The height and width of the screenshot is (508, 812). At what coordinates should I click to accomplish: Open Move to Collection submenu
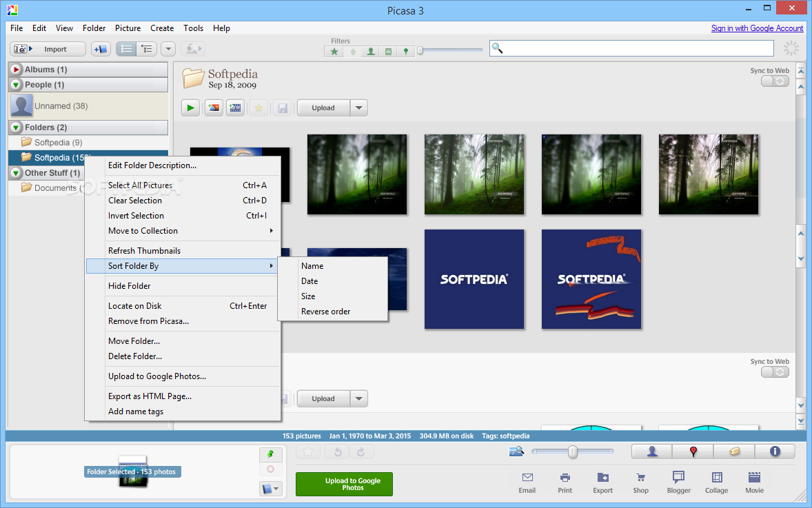pyautogui.click(x=183, y=231)
